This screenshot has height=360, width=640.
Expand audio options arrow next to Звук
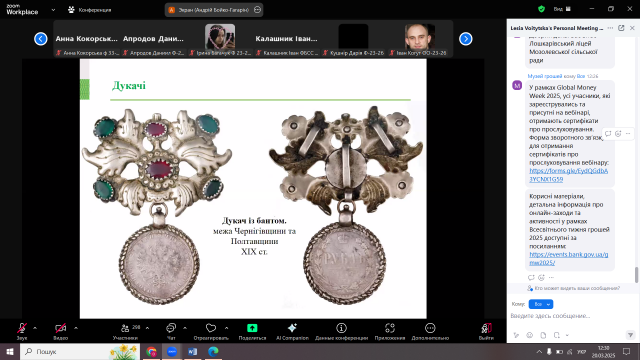(35, 328)
